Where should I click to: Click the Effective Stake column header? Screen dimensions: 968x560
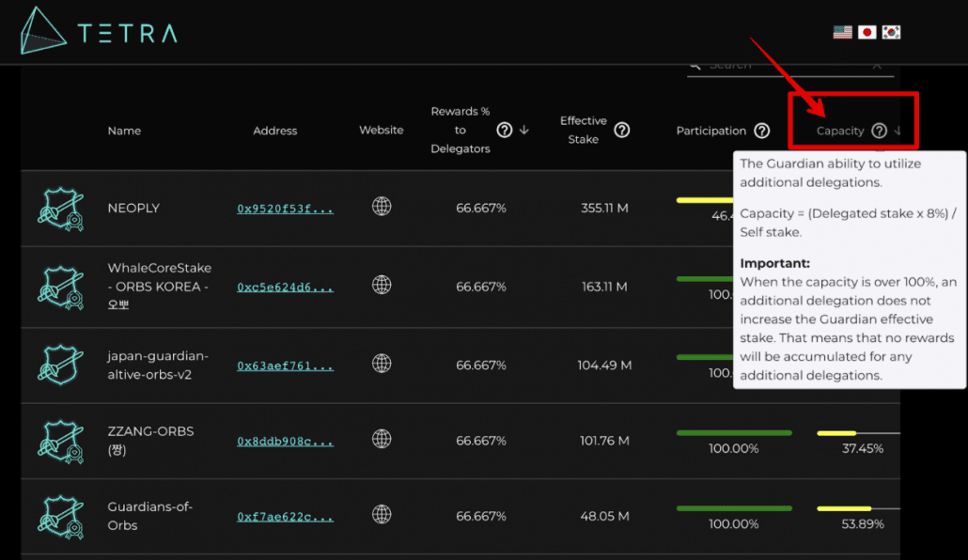coord(584,130)
